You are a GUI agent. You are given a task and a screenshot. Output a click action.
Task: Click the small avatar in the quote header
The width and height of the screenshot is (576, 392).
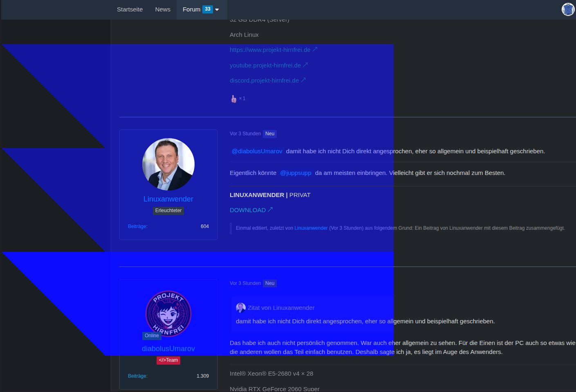[x=241, y=308]
